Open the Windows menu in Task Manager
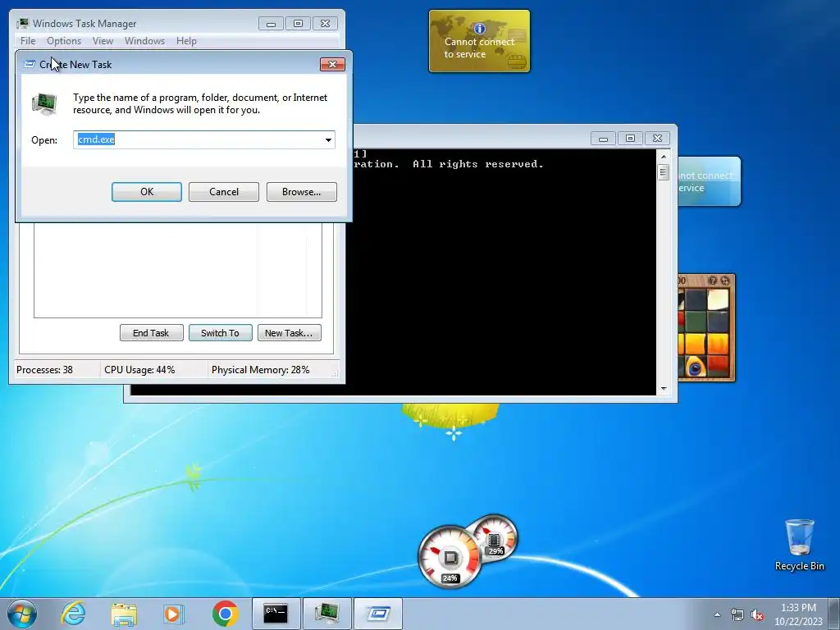The width and height of the screenshot is (840, 630). click(144, 41)
